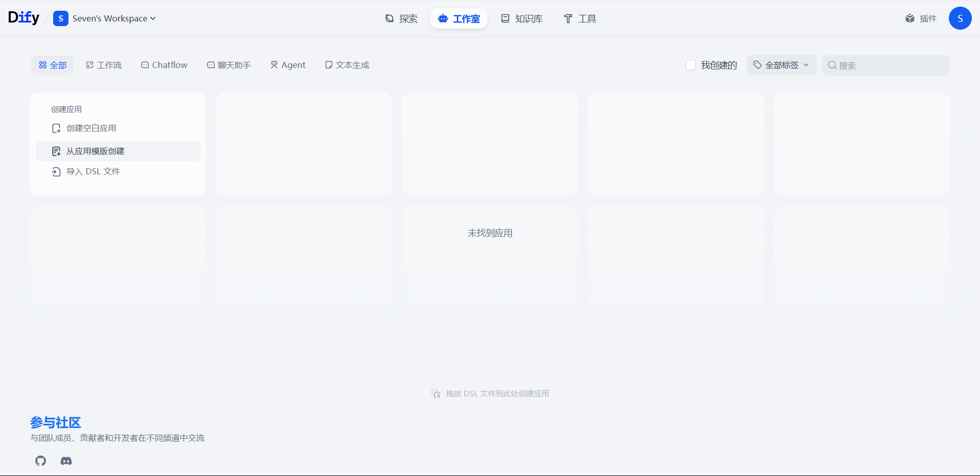Screen dimensions: 980x476
Task: Choose 从应用模版创建 to create from template
Action: coord(95,151)
